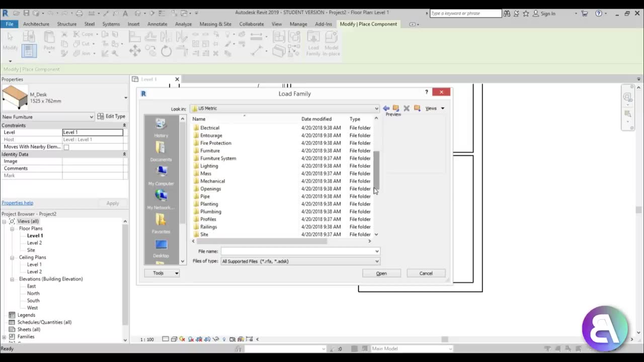Open the Look in US Metric dropdown
644x362 pixels.
click(376, 109)
